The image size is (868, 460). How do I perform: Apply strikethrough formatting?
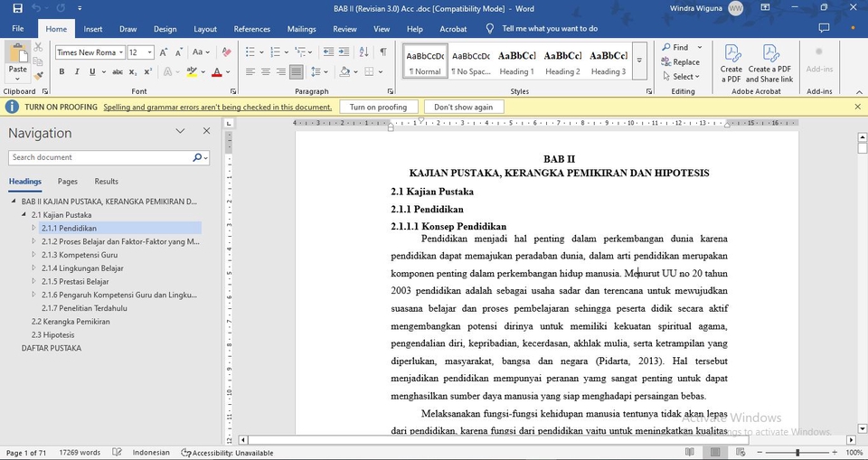pos(118,72)
